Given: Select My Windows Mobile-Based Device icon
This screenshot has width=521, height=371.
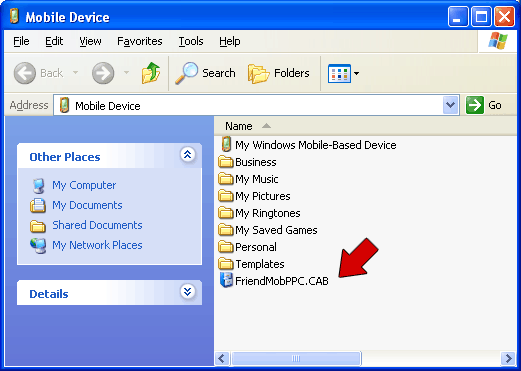Looking at the screenshot, I should pos(226,144).
